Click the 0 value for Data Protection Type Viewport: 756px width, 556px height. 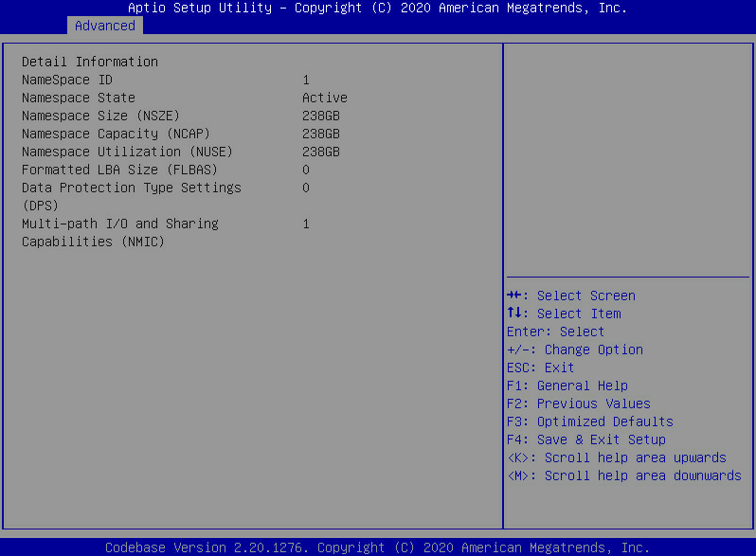306,188
